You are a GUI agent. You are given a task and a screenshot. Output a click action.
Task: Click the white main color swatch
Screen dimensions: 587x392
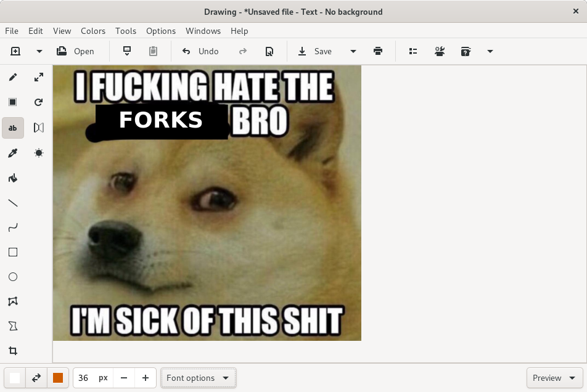click(x=15, y=378)
